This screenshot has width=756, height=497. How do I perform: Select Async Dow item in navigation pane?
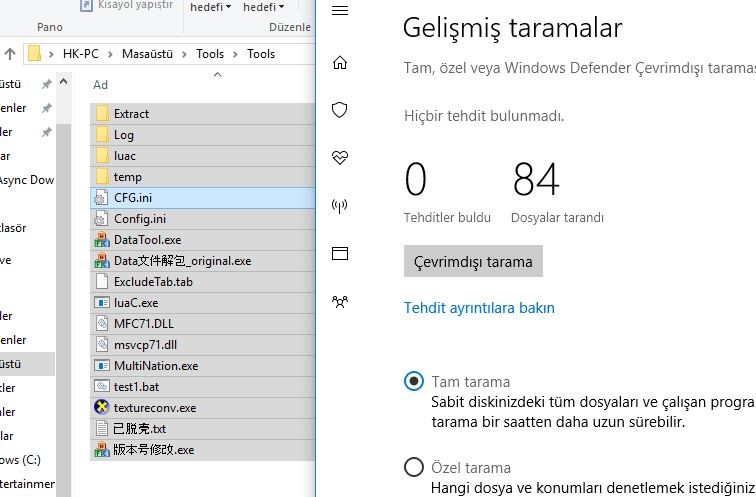(27, 180)
